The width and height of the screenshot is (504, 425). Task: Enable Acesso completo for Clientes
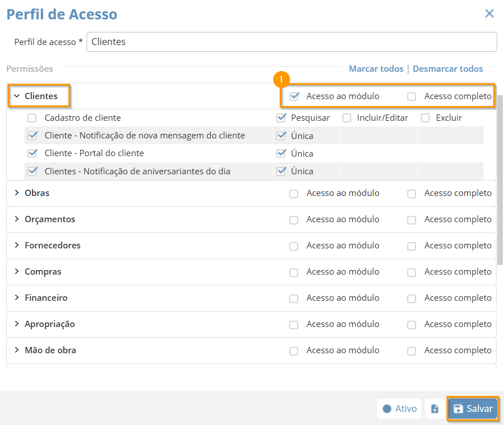[x=412, y=96]
